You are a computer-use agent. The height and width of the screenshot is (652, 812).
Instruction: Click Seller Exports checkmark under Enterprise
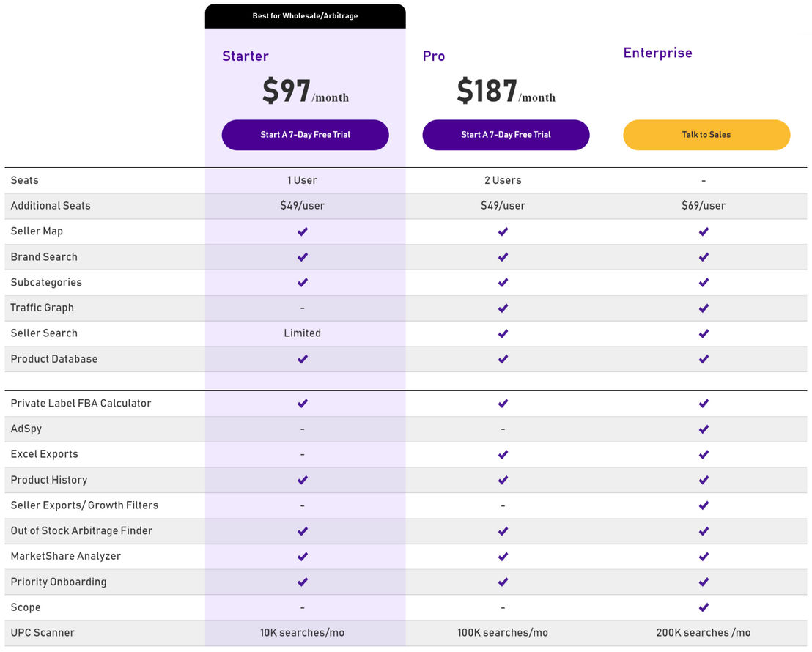704,505
